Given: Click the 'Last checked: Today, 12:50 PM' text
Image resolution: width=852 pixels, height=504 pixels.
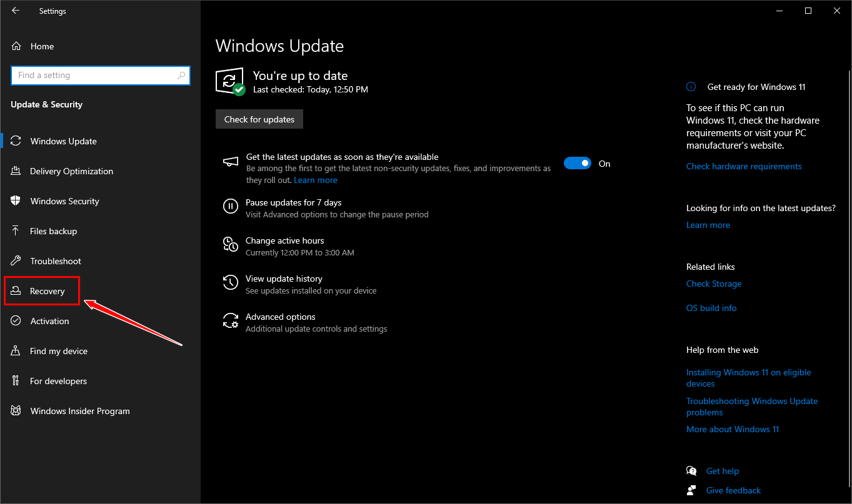Looking at the screenshot, I should [x=311, y=89].
